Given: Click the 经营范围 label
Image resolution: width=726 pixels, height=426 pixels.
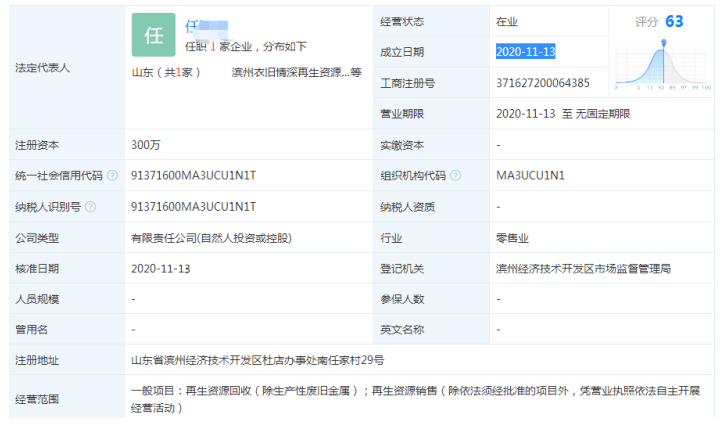Looking at the screenshot, I should [x=37, y=399].
